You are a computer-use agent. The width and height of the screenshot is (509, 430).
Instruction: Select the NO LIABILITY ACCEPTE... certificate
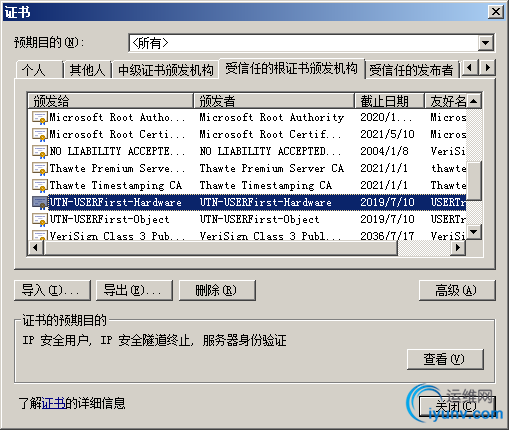coord(247,152)
